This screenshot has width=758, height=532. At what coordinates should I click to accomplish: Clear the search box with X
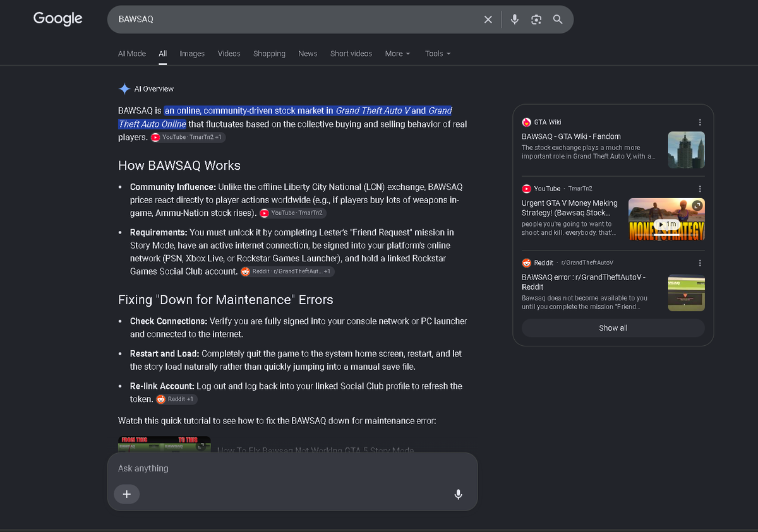tap(488, 20)
